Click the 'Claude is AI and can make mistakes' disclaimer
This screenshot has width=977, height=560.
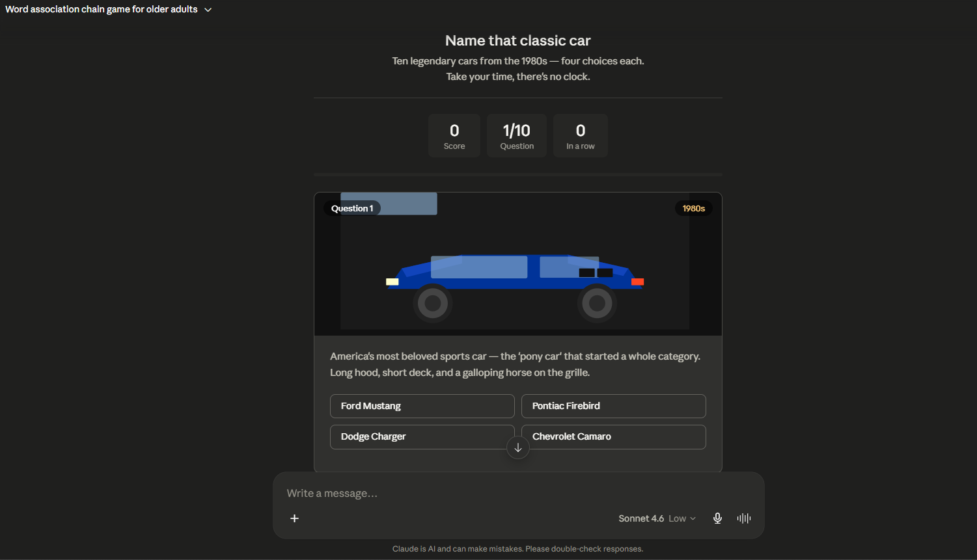[x=518, y=549]
